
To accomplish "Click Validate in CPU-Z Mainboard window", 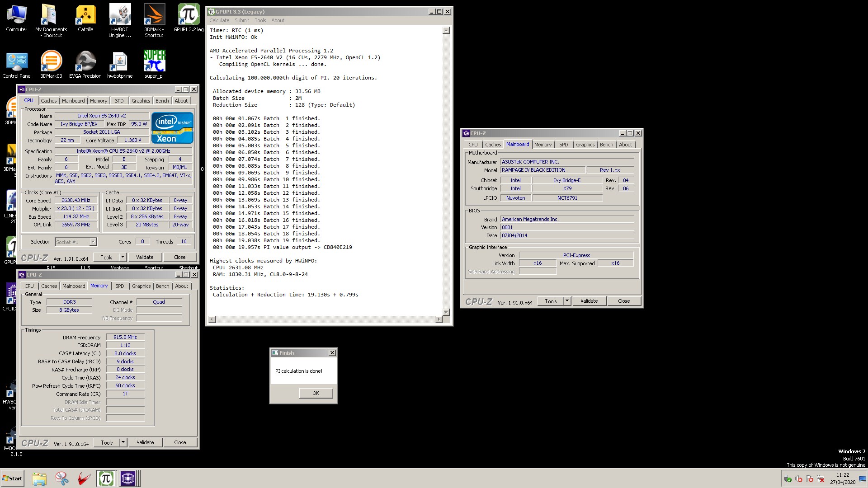I will click(x=589, y=301).
